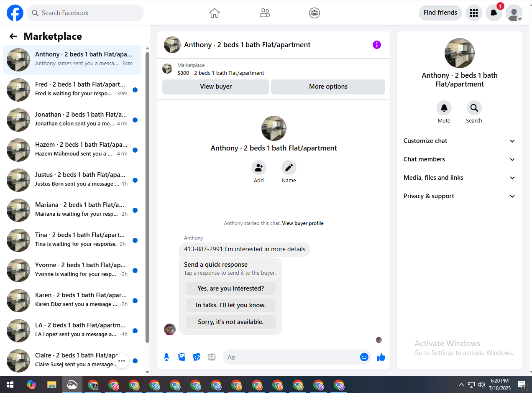Screen dimensions: 532x393
Task: Open the Fred conversation
Action: (x=72, y=90)
